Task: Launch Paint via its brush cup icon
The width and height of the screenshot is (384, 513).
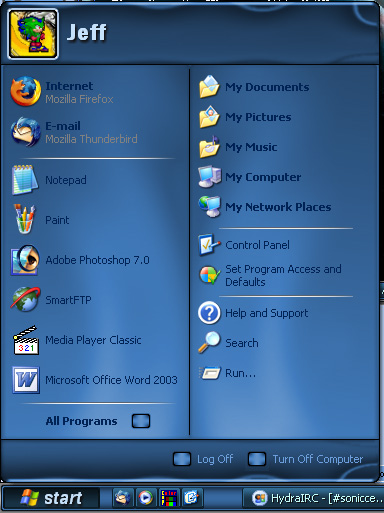Action: tap(24, 219)
